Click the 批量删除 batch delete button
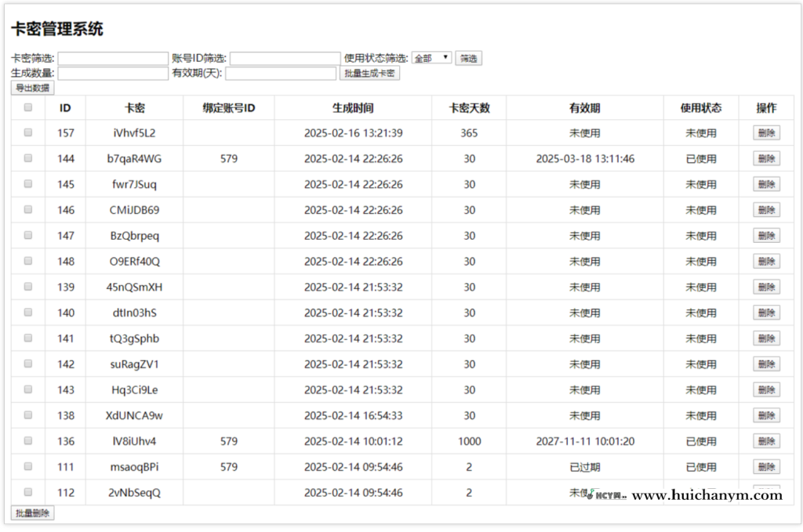 click(x=33, y=512)
